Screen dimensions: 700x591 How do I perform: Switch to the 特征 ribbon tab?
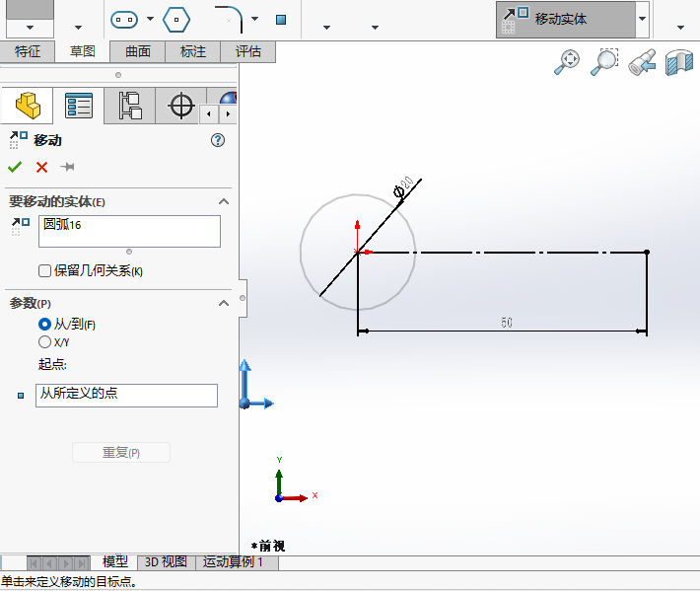point(28,51)
